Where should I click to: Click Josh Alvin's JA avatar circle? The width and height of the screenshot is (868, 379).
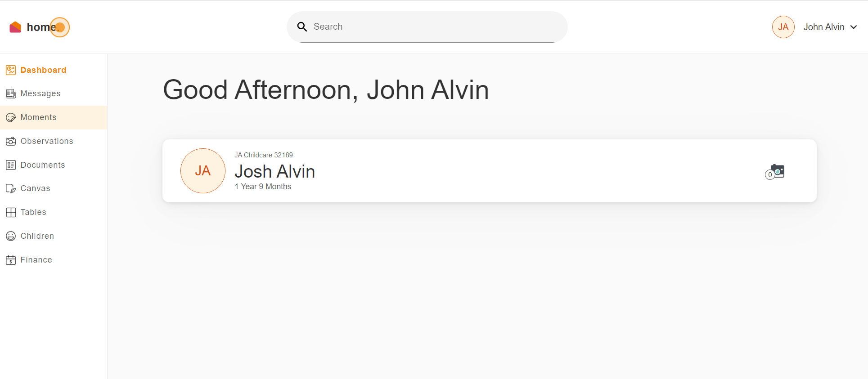point(203,171)
